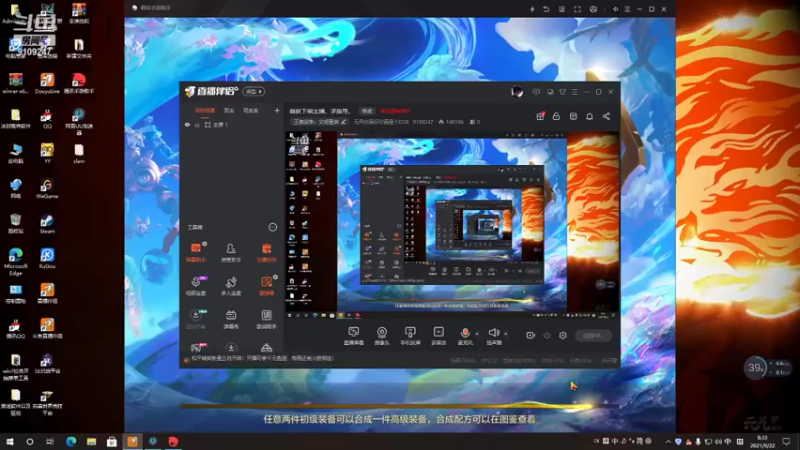Open the 房管助手 tool
Screen dimensions: 800x450
click(x=231, y=252)
